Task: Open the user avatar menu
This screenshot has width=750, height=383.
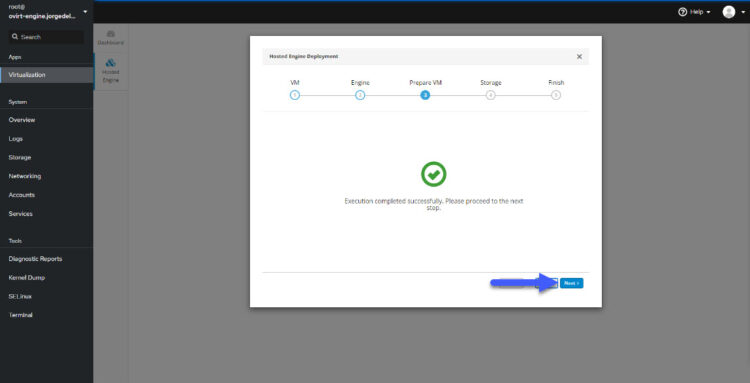Action: click(729, 12)
